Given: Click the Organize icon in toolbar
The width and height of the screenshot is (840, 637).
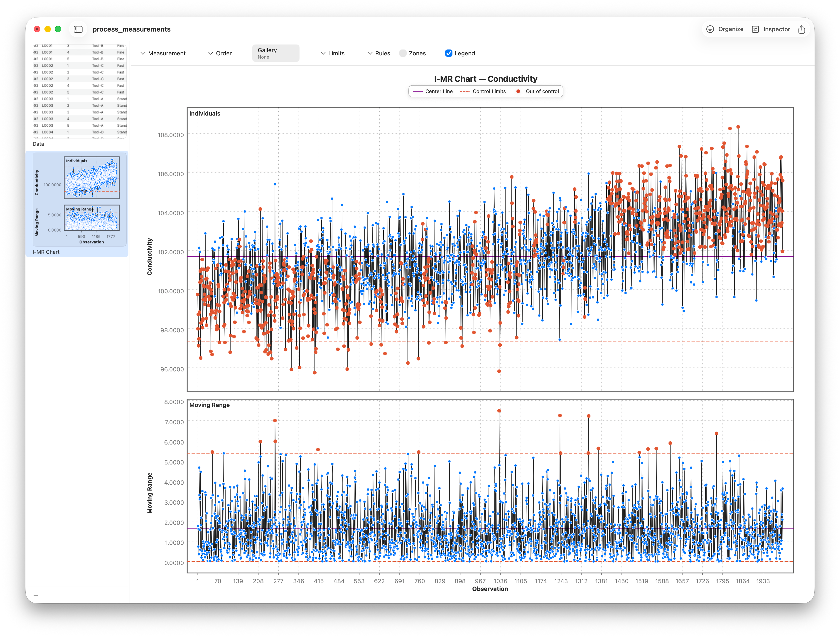Looking at the screenshot, I should (710, 29).
